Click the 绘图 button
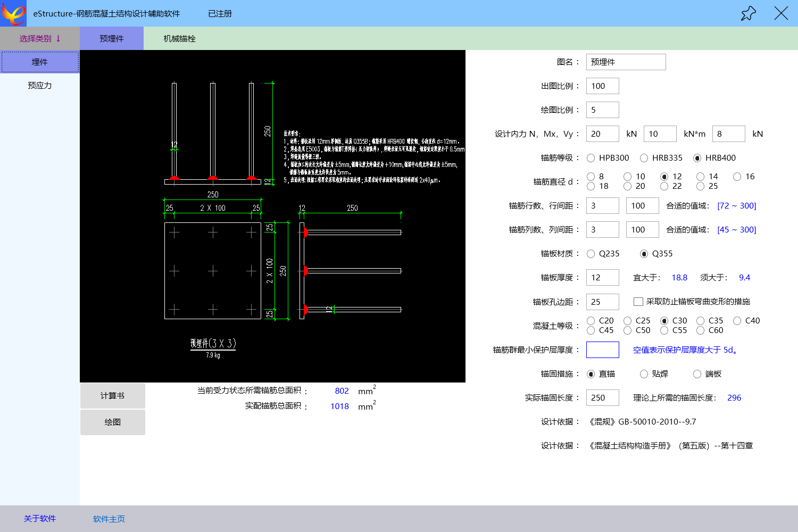 point(113,422)
